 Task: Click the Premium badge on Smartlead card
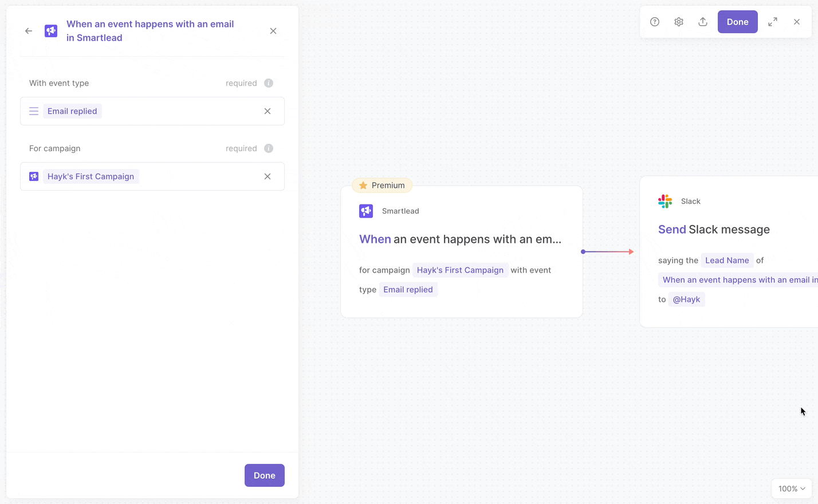382,186
